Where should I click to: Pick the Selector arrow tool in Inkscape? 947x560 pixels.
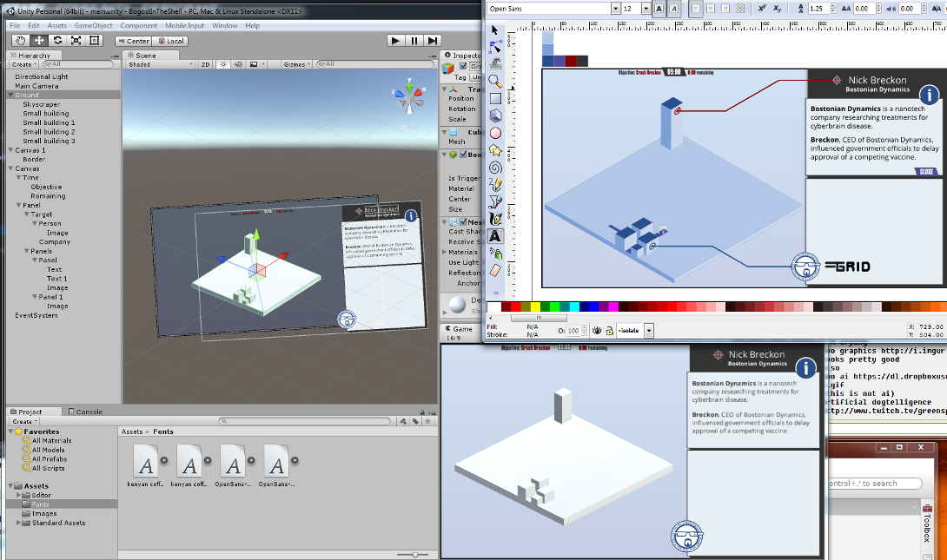(x=495, y=30)
